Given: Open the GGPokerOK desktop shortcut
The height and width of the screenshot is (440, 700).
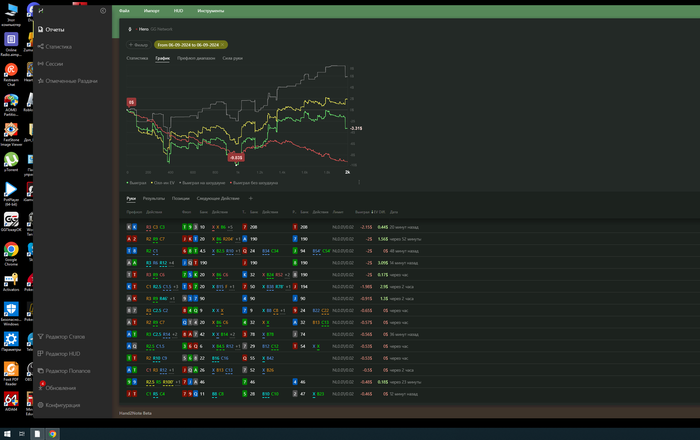Looking at the screenshot, I should tap(11, 222).
